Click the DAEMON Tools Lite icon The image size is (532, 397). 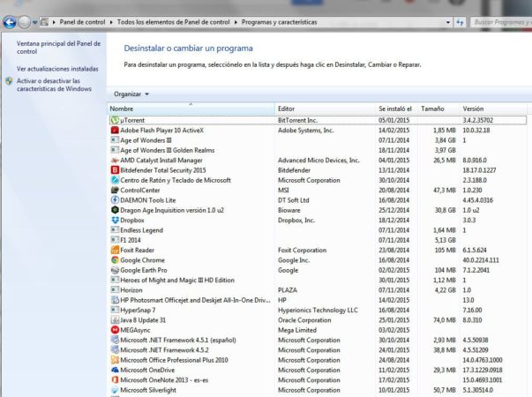coord(115,200)
